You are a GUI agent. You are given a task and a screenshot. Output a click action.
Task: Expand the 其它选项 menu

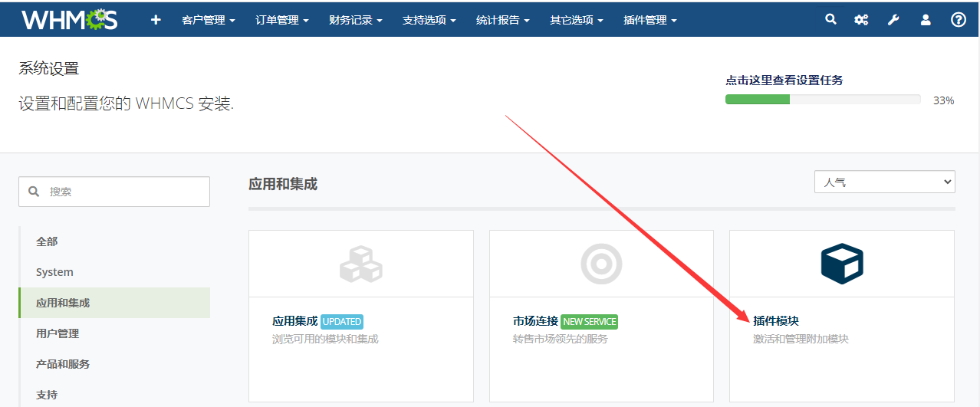pyautogui.click(x=577, y=20)
